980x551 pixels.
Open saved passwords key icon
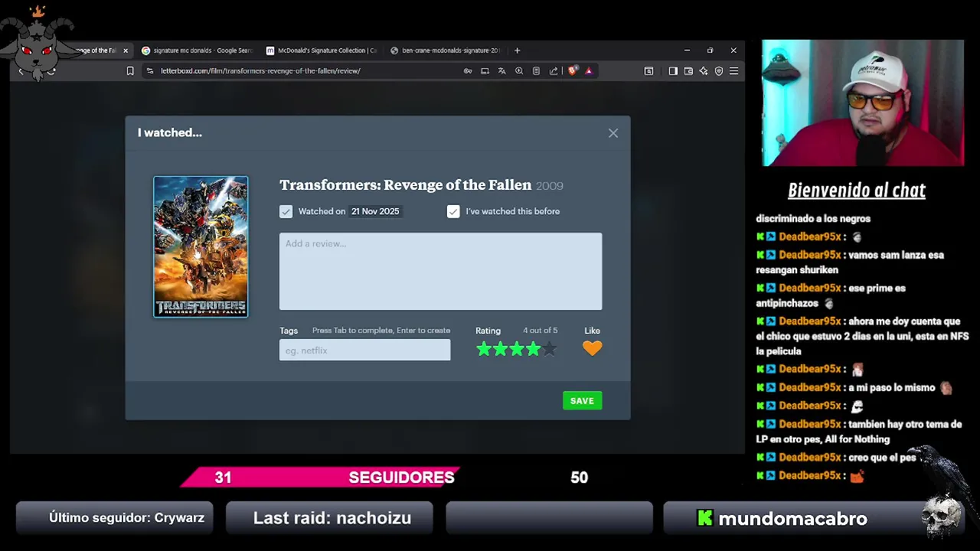tap(468, 71)
